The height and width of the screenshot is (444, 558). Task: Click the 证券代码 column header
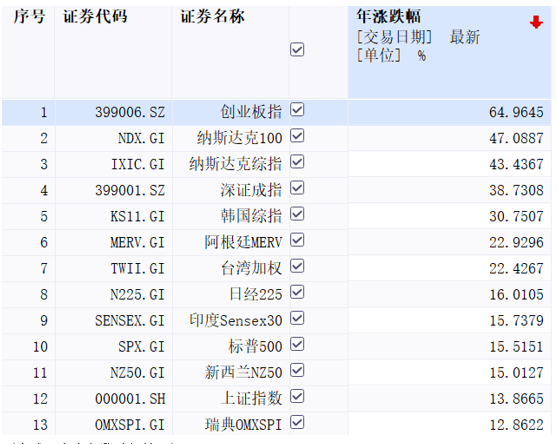tap(95, 16)
